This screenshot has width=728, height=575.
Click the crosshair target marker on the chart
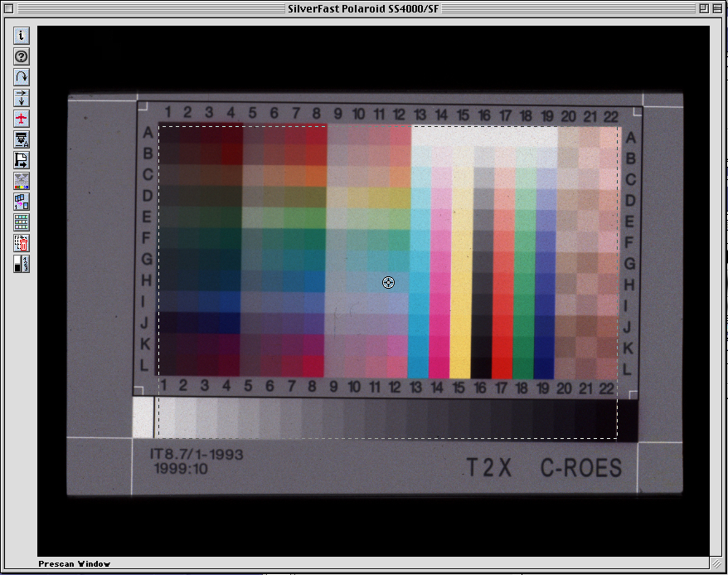pos(388,283)
